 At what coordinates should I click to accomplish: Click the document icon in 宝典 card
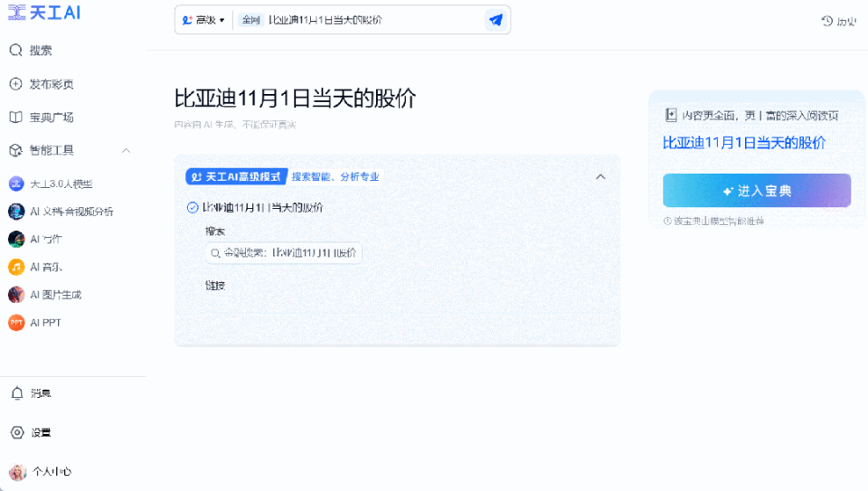tap(671, 115)
